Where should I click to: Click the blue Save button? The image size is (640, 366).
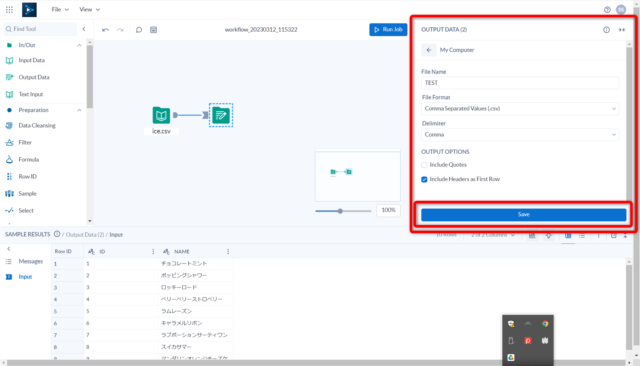(523, 215)
